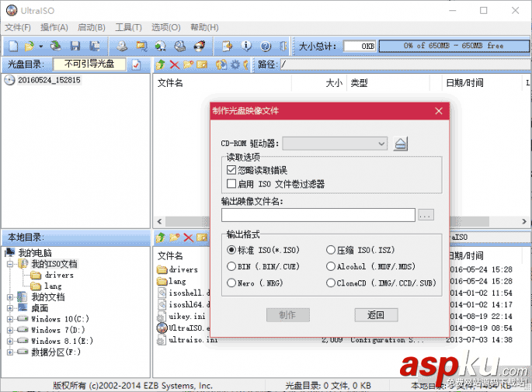Image resolution: width=532 pixels, height=392 pixels.
Task: Click the 返回 button in dialog
Action: tap(376, 315)
